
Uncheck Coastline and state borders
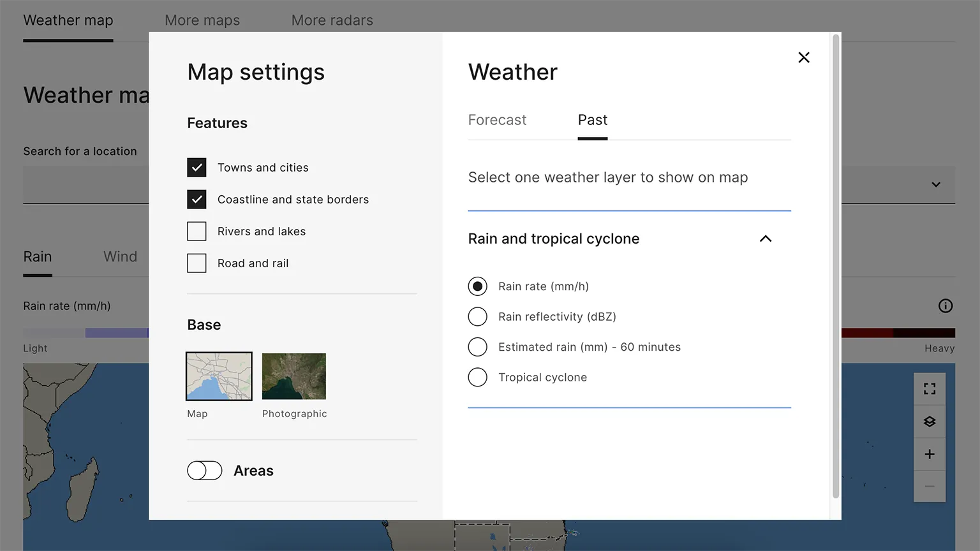pyautogui.click(x=197, y=200)
